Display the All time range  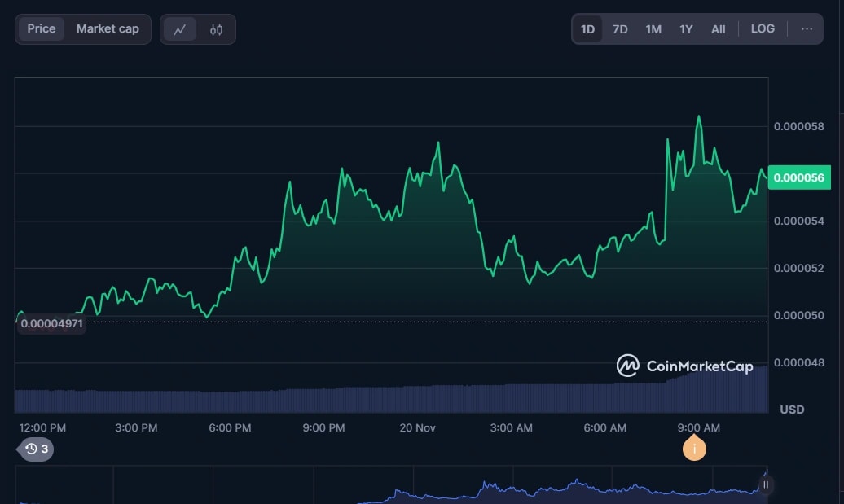pyautogui.click(x=718, y=29)
